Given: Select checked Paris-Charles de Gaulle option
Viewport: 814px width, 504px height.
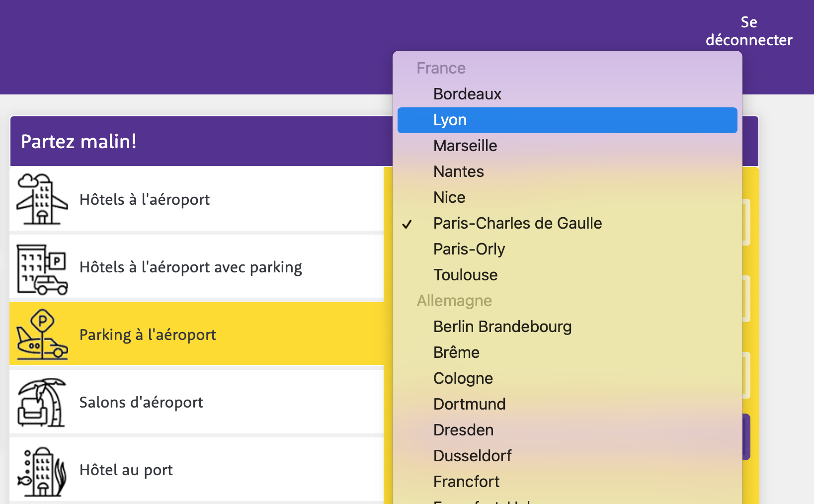Looking at the screenshot, I should (517, 224).
